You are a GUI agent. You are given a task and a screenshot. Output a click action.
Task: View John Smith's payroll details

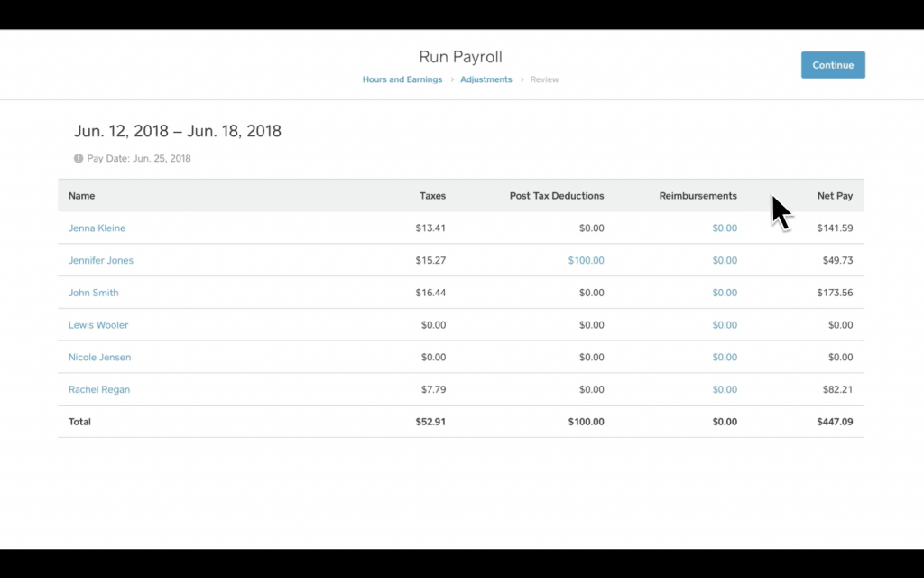(x=93, y=293)
